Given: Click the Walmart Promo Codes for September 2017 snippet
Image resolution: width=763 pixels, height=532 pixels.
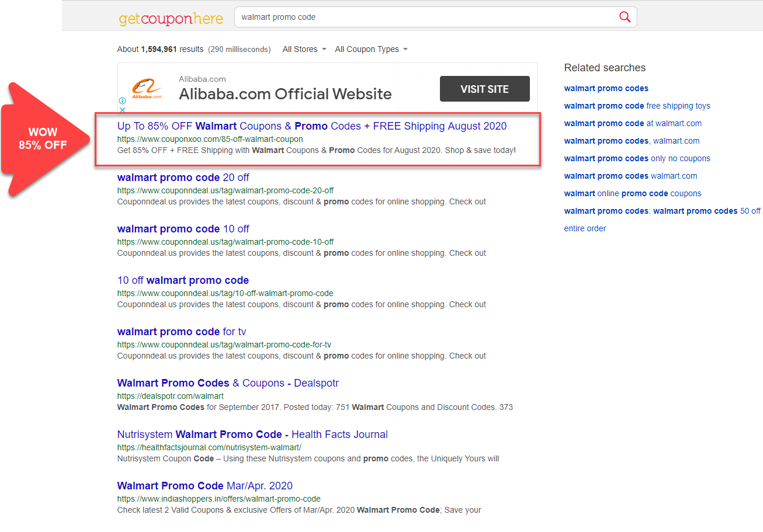Looking at the screenshot, I should [315, 407].
